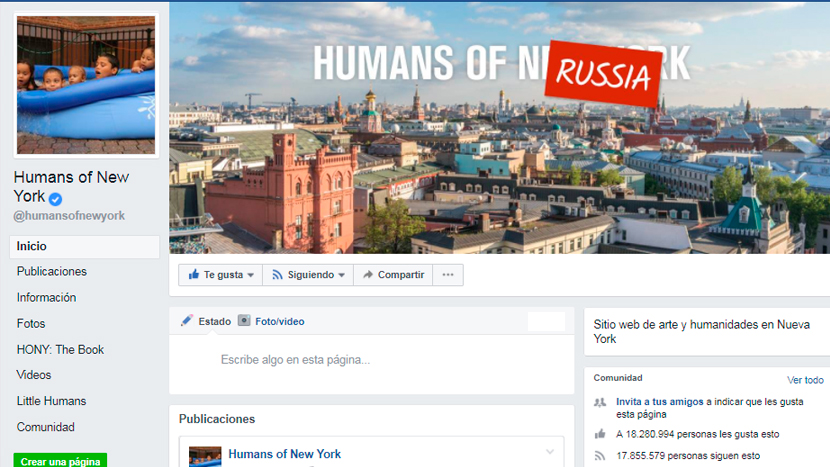The width and height of the screenshot is (830, 467).
Task: Click the thumbs-up icon beside likes count
Action: click(x=600, y=434)
